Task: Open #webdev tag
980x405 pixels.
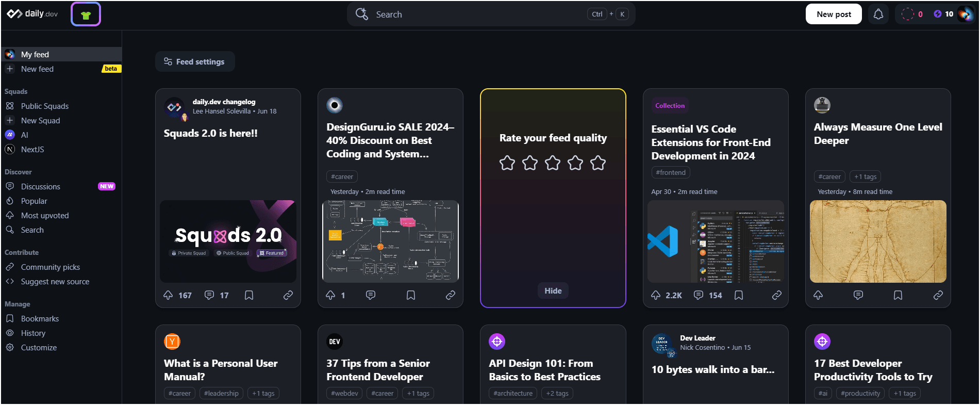Action: pyautogui.click(x=344, y=393)
